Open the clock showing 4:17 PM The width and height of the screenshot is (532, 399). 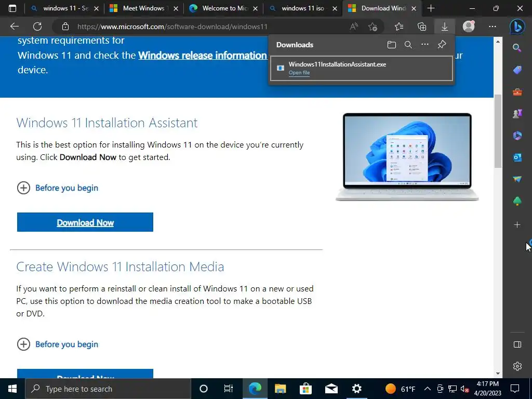[x=488, y=389]
